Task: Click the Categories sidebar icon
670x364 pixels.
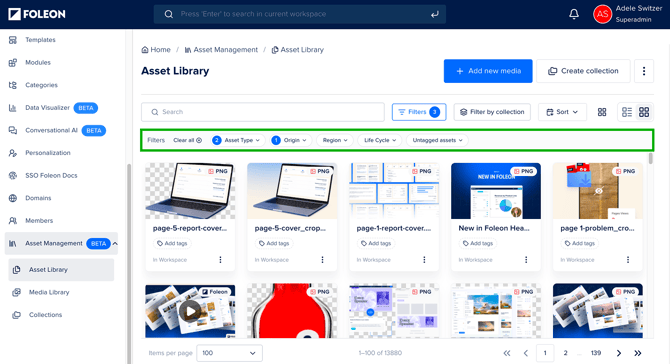Action: point(13,85)
